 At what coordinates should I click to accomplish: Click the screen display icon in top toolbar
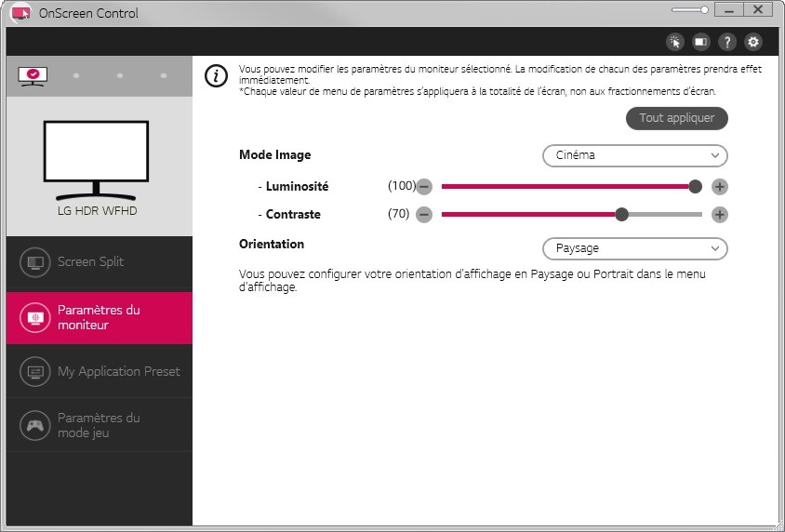pyautogui.click(x=701, y=42)
